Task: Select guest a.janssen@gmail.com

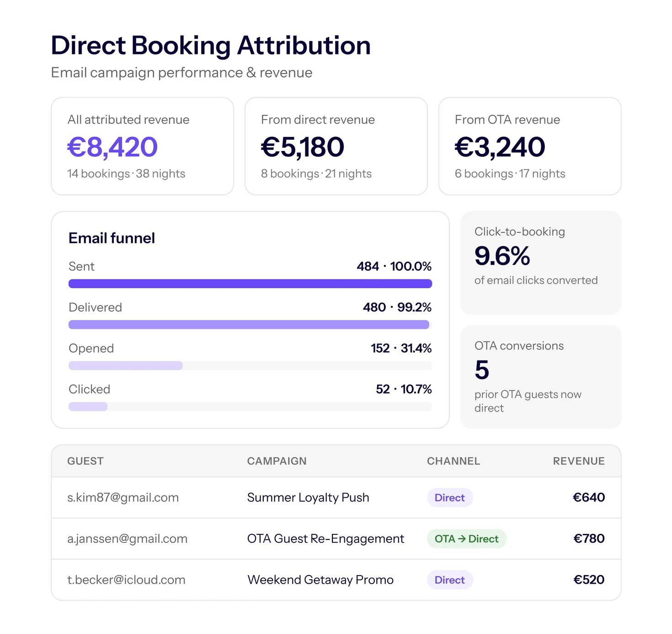Action: tap(127, 539)
